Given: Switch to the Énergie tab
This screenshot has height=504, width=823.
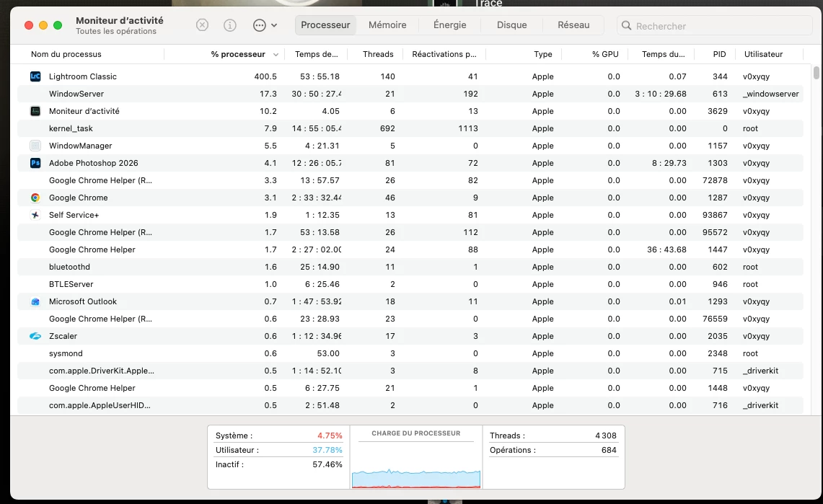Looking at the screenshot, I should tap(450, 25).
